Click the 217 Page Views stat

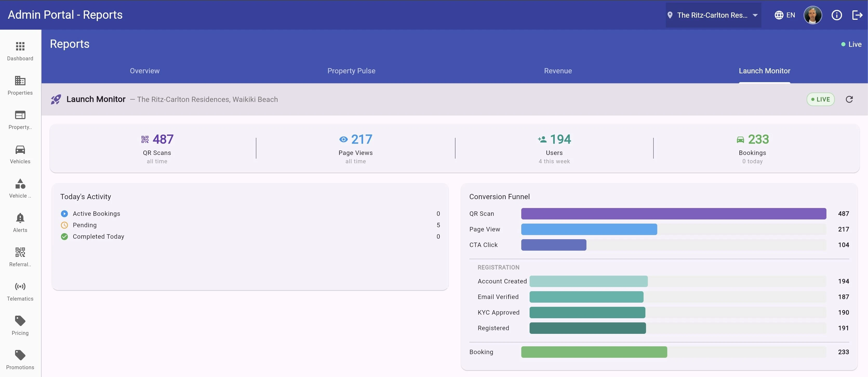pyautogui.click(x=362, y=139)
